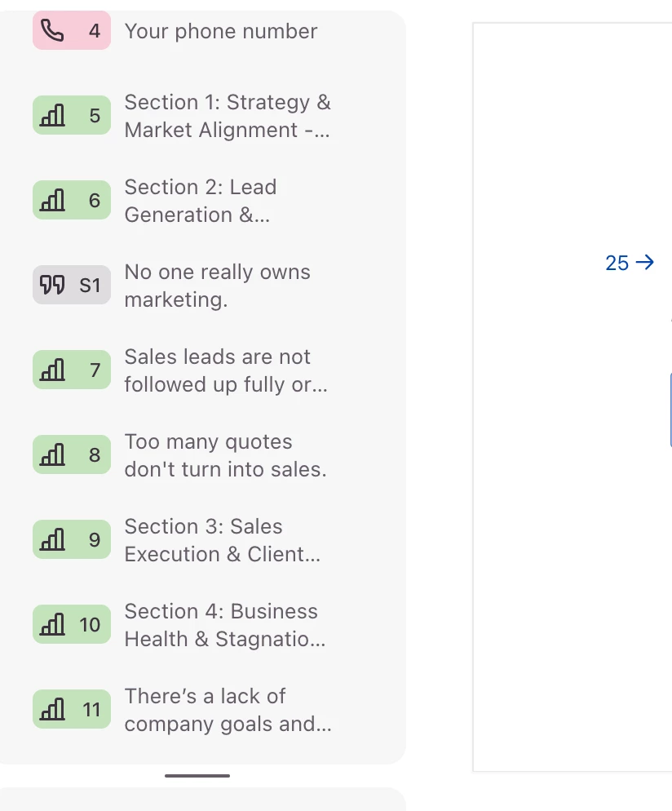
Task: Select 'Section 1: Strategy & Market Alignment' question
Action: (x=228, y=116)
